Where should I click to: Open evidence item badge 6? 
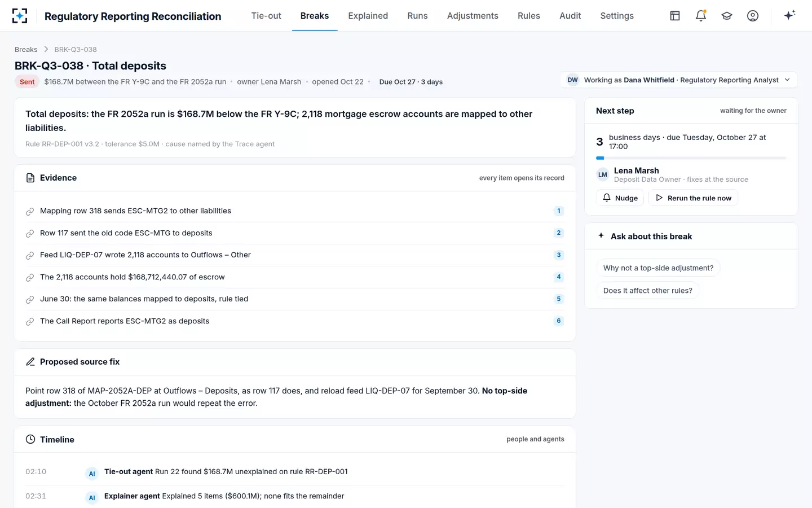559,321
